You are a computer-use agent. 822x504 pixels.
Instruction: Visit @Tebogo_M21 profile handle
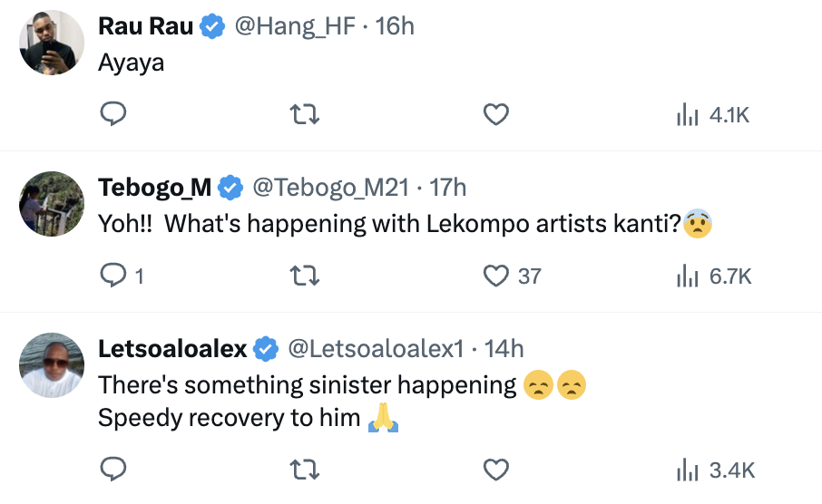pyautogui.click(x=331, y=188)
